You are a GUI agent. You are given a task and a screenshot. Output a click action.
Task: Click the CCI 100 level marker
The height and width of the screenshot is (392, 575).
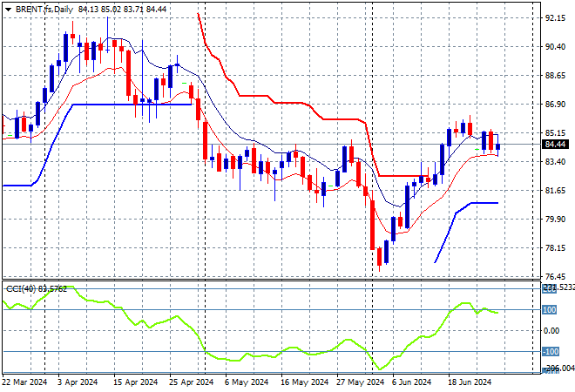click(550, 310)
